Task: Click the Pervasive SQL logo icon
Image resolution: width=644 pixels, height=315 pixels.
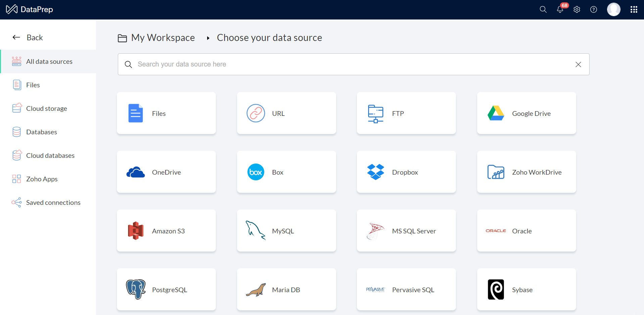Action: (x=375, y=289)
